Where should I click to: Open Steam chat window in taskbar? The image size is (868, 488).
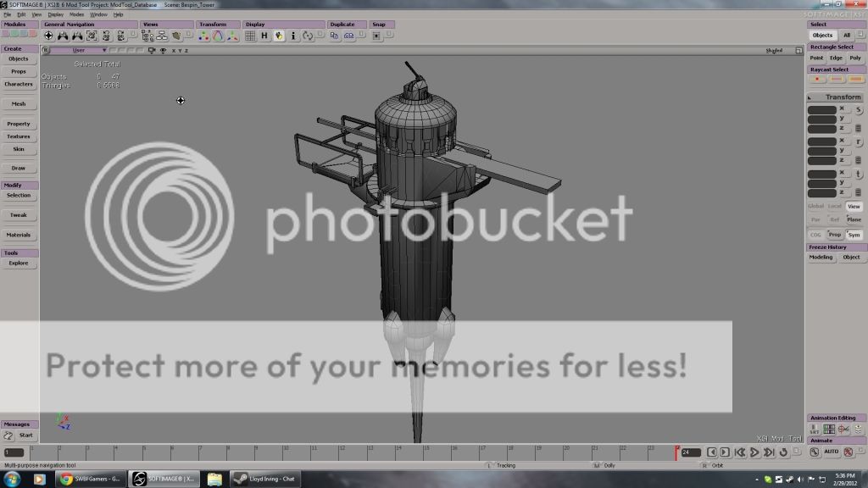(264, 480)
